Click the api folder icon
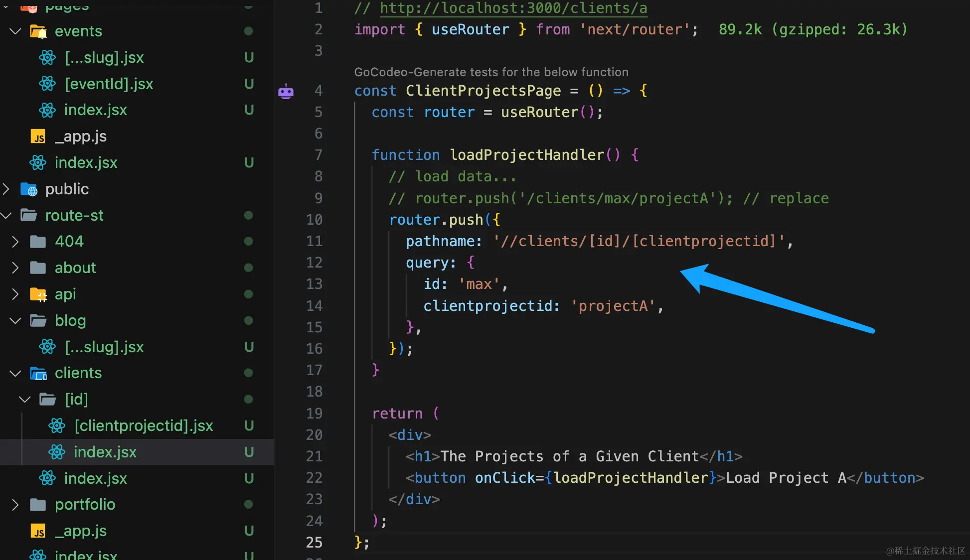Screen dimensions: 970x560 pos(38,294)
